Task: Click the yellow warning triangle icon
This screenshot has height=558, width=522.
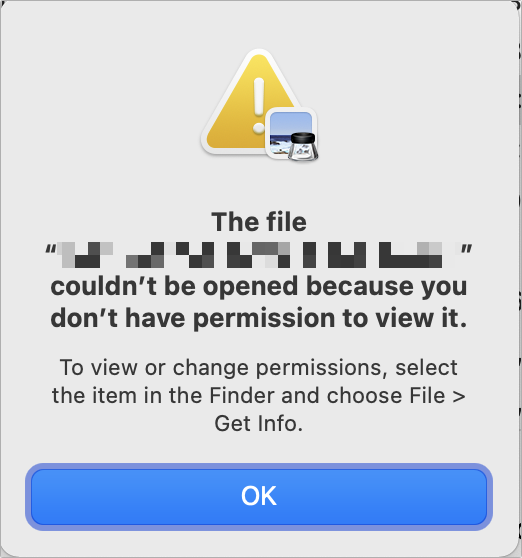Action: click(253, 104)
